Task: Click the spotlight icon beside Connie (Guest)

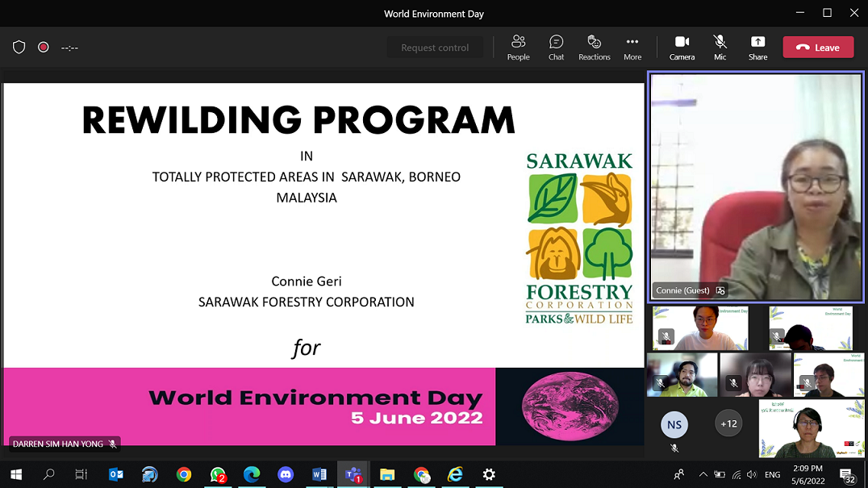Action: (x=720, y=290)
